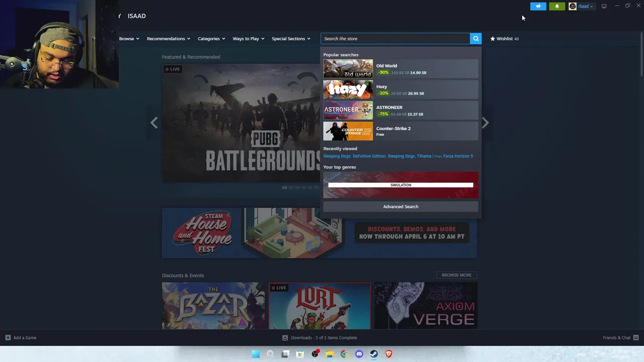644x362 pixels.
Task: Click the BROWSE MORE button
Action: (x=456, y=275)
